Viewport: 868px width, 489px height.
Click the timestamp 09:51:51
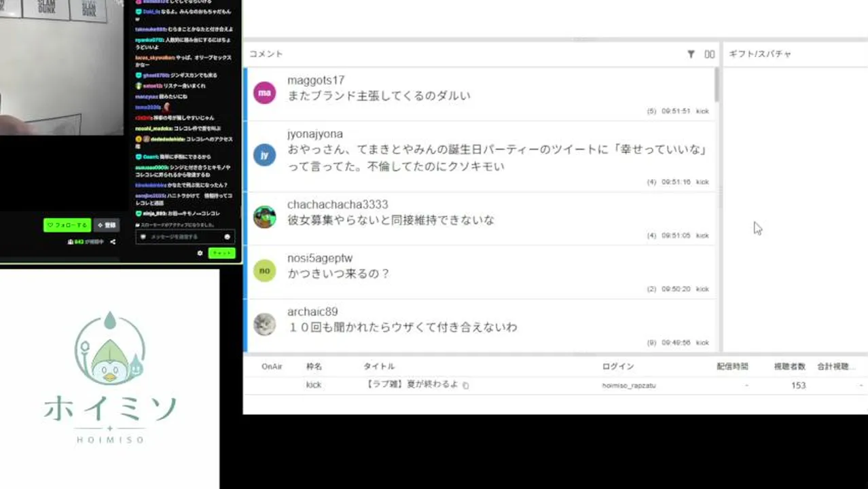point(676,111)
